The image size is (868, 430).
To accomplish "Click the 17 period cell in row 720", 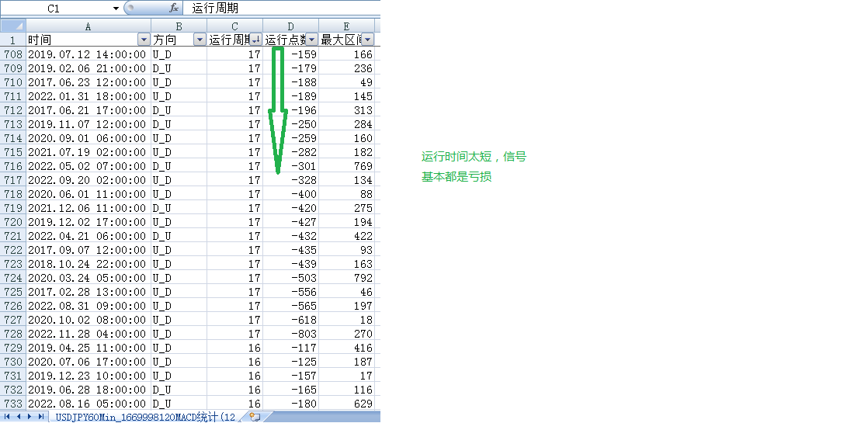I will (x=234, y=222).
